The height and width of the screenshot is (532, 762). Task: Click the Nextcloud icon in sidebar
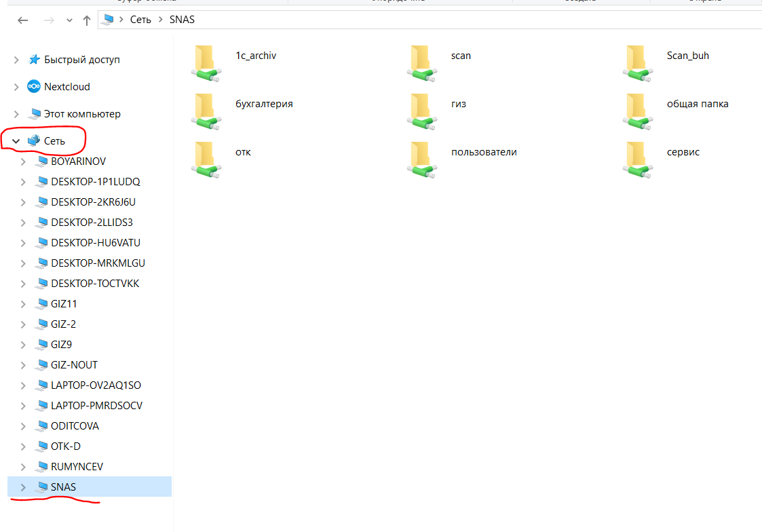34,87
